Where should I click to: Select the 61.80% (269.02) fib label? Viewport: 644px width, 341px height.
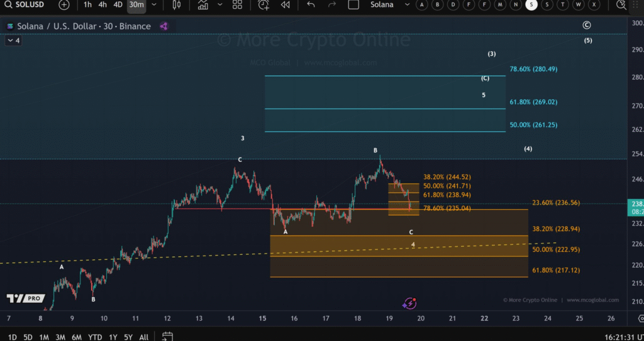533,102
